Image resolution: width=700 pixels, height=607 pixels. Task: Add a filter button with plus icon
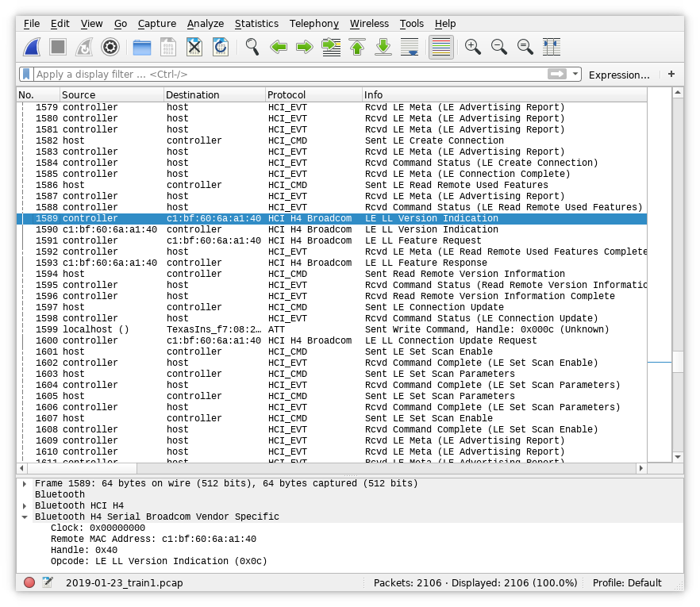click(671, 74)
